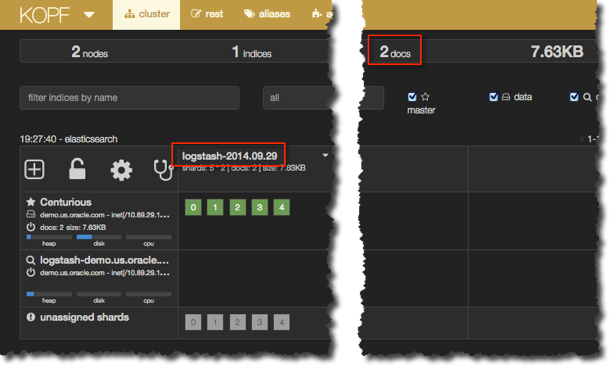Select unassigned gray shard 2
Image resolution: width=610 pixels, height=366 pixels.
(x=237, y=322)
